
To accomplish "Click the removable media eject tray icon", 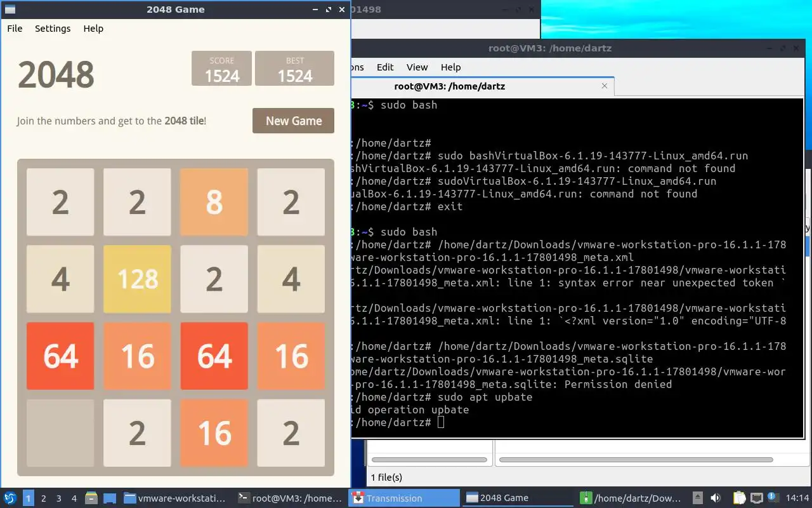I will click(x=697, y=498).
